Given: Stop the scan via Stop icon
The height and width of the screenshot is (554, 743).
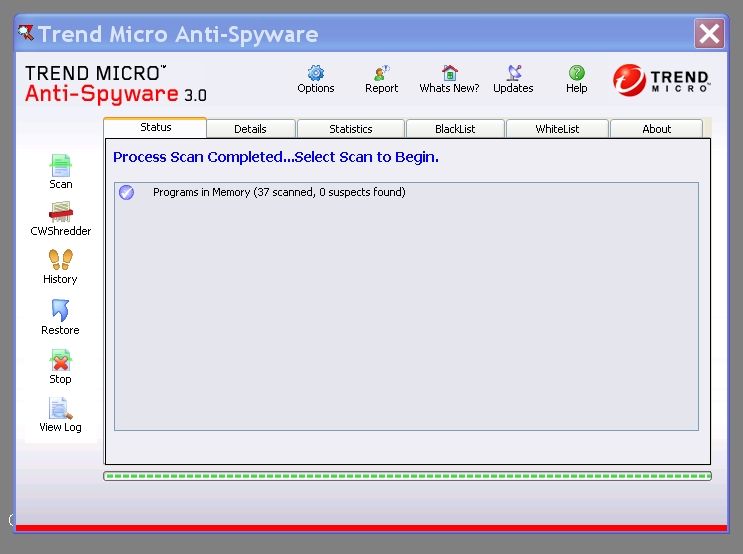Looking at the screenshot, I should point(61,360).
